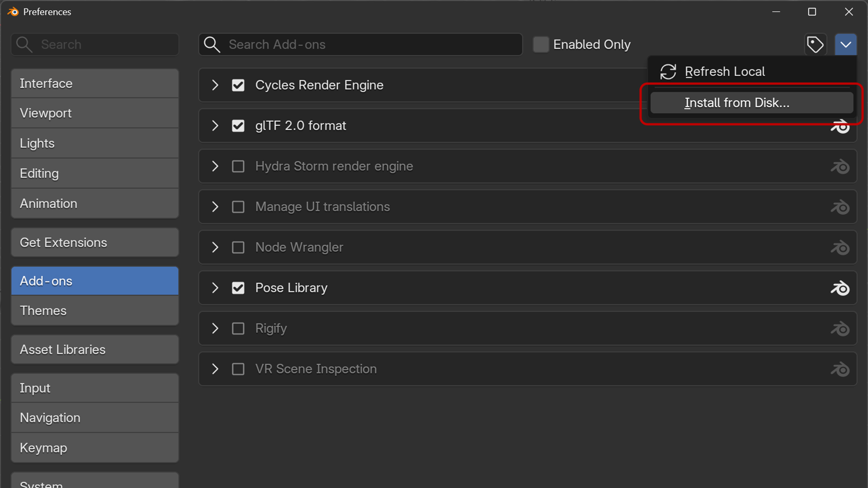Screen dimensions: 868x488
Task: Click the Blender icon on the Rigify row
Action: coord(840,328)
